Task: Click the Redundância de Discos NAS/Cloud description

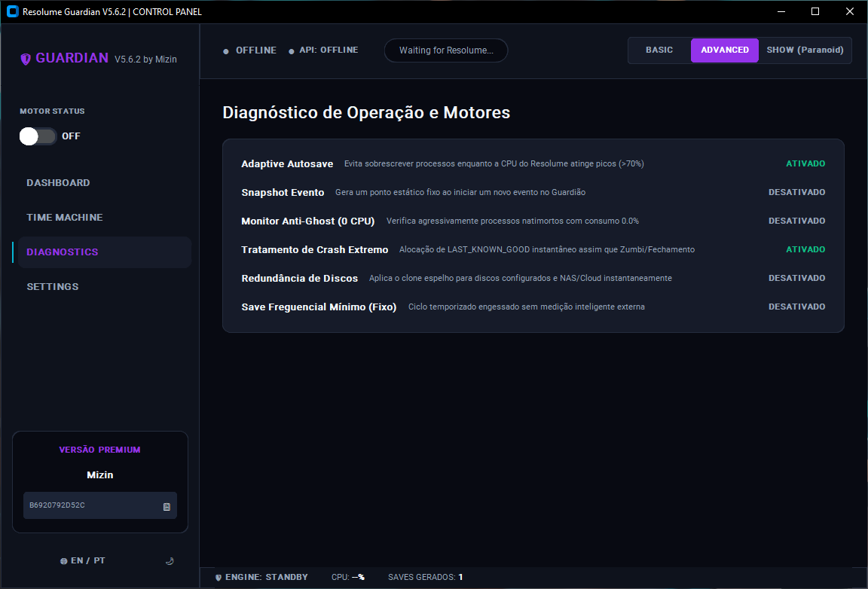Action: tap(521, 279)
